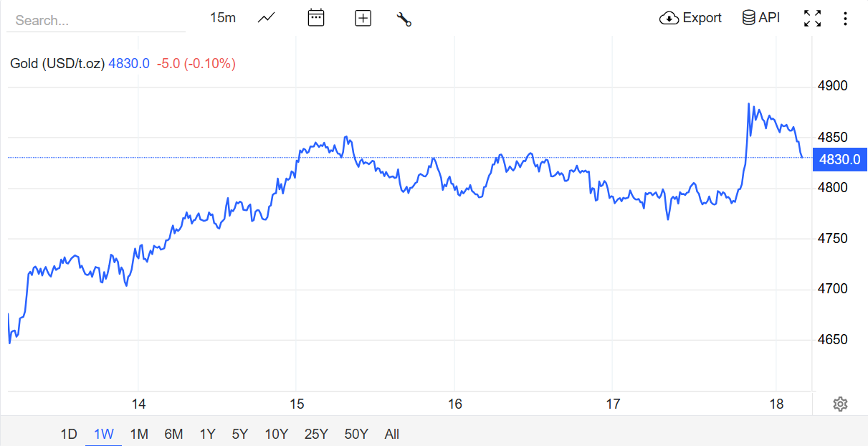Click the Export cloud download button
The width and height of the screenshot is (868, 446).
click(x=691, y=18)
